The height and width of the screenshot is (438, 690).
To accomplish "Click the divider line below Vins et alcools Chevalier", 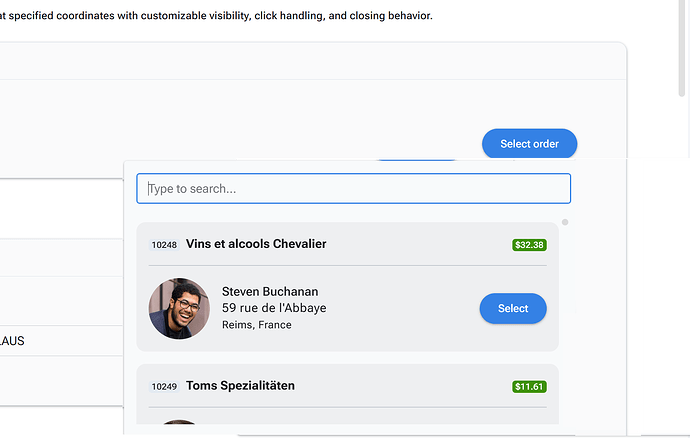I will pos(348,265).
